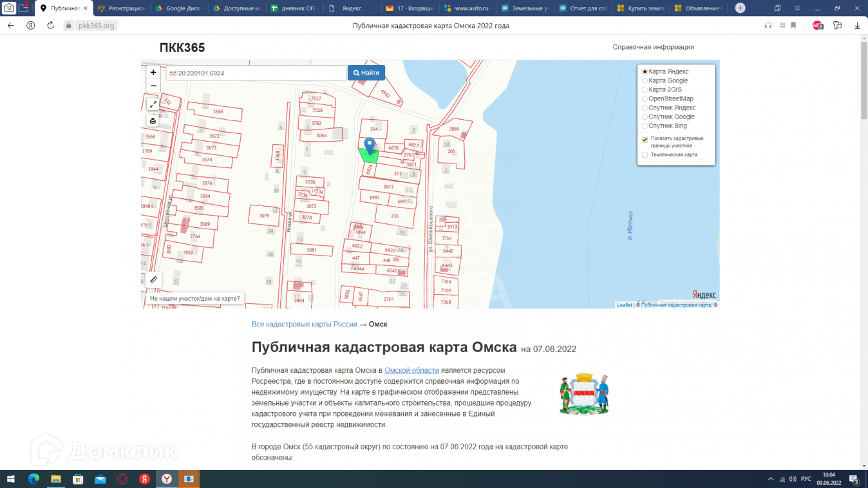Toggle Показать кадастровые границы участков checkbox

pyautogui.click(x=645, y=139)
